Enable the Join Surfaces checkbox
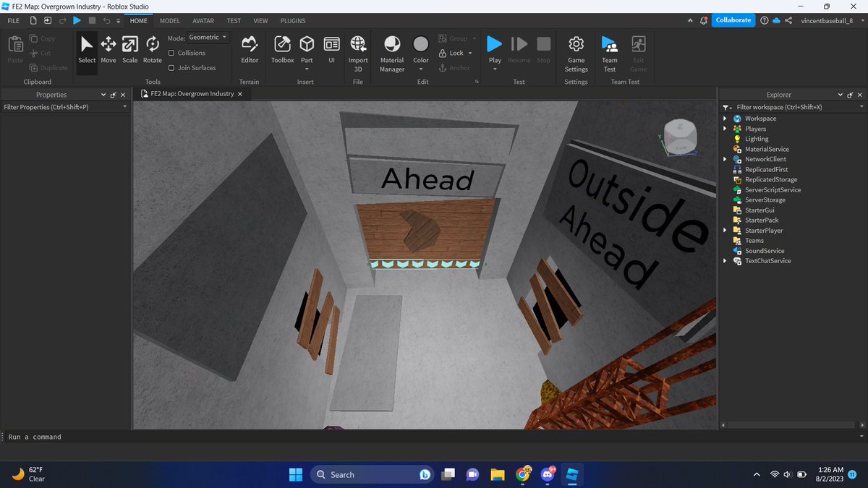Screen dimensions: 868x488 point(171,68)
